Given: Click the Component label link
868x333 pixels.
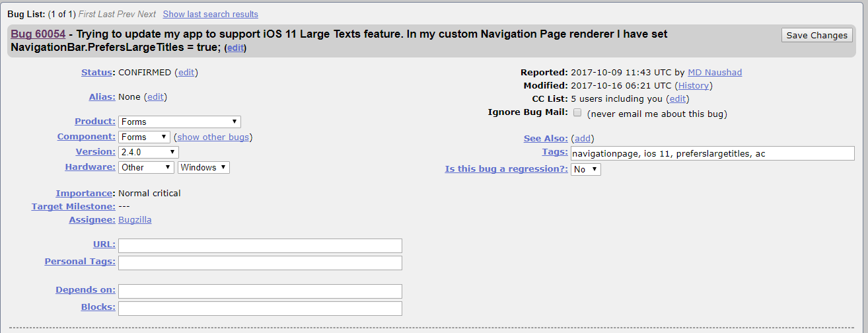Looking at the screenshot, I should [85, 136].
